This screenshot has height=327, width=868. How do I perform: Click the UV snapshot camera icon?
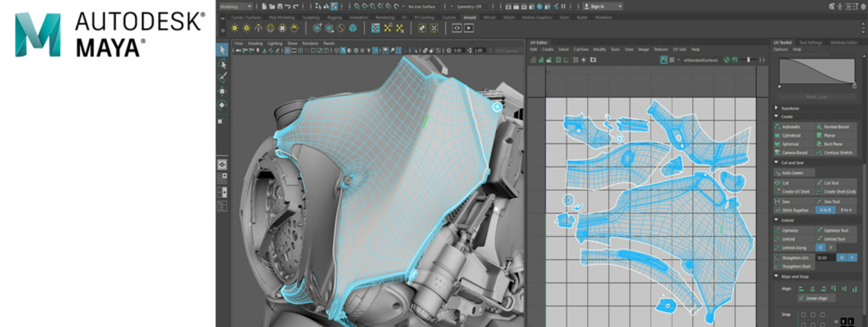click(593, 60)
